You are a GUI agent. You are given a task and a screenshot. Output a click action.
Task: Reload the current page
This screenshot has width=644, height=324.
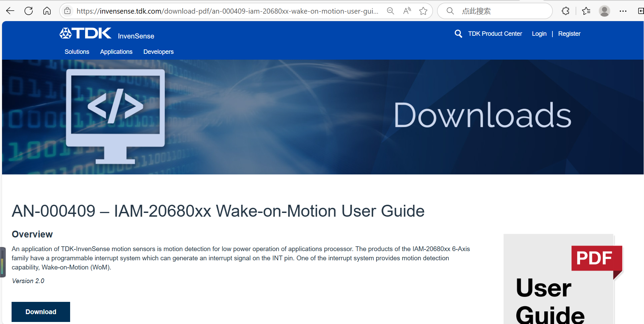tap(29, 11)
